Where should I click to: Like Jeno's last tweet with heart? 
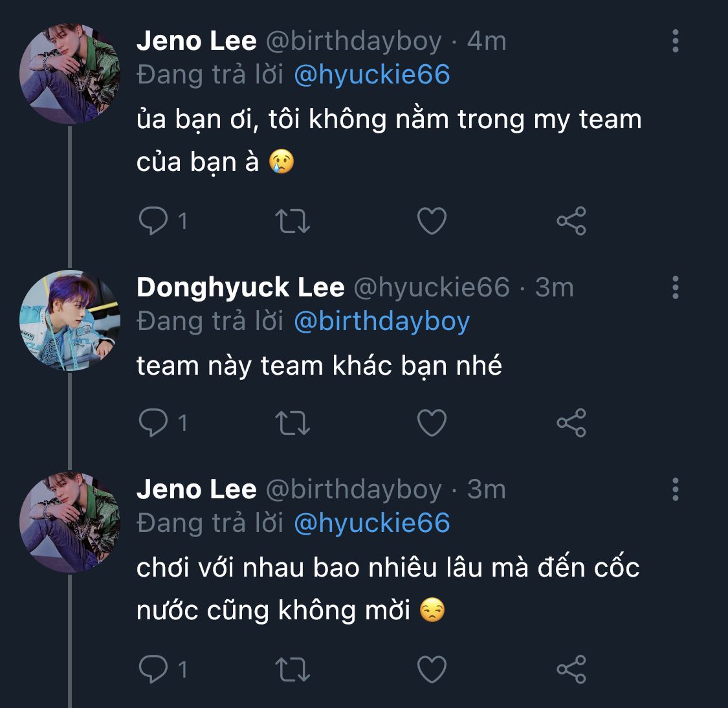pyautogui.click(x=432, y=669)
